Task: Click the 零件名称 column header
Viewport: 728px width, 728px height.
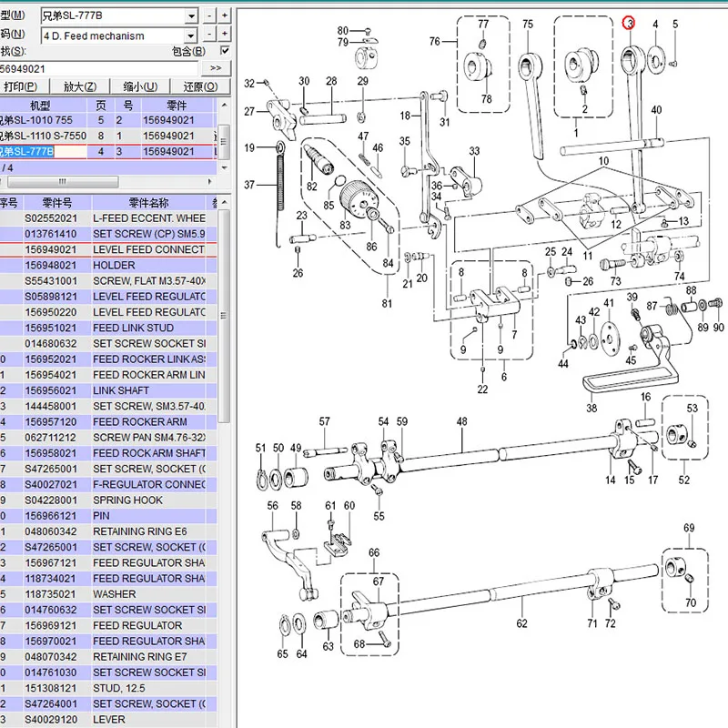Action: click(x=148, y=203)
